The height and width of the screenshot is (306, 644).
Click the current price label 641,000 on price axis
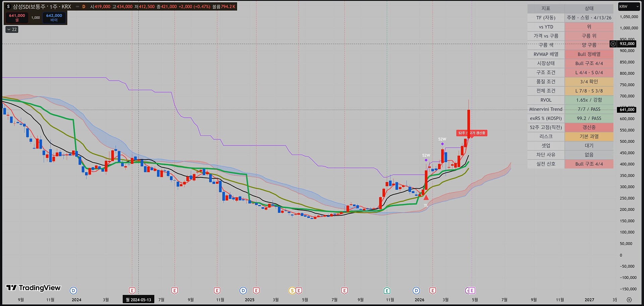pos(627,110)
